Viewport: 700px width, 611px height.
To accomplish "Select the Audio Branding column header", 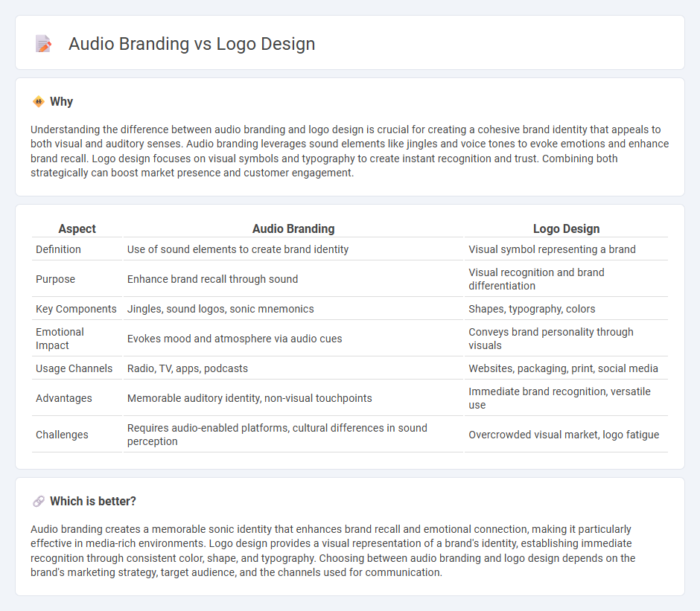I will point(293,228).
